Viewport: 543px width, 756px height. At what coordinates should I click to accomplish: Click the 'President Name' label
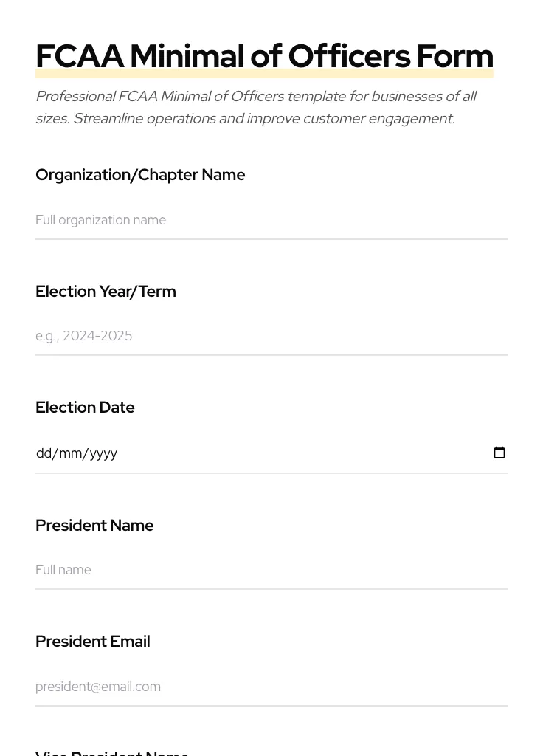(94, 526)
